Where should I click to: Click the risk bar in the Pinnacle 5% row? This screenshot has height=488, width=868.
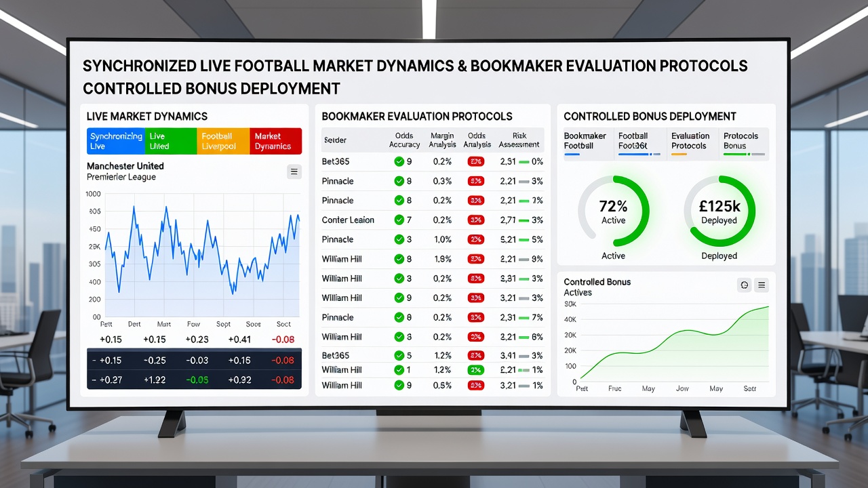pyautogui.click(x=524, y=240)
